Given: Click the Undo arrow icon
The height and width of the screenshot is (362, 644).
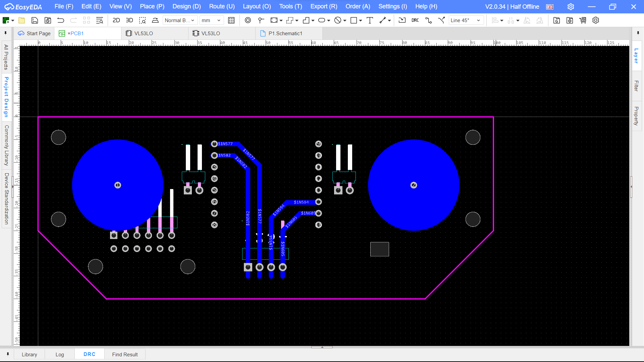Looking at the screenshot, I should tap(61, 20).
